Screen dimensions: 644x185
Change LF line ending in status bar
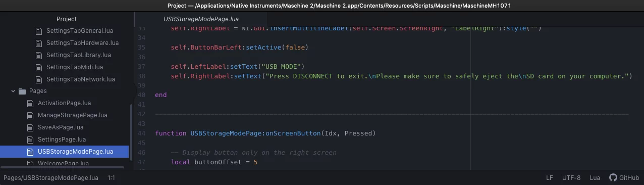tap(550, 178)
